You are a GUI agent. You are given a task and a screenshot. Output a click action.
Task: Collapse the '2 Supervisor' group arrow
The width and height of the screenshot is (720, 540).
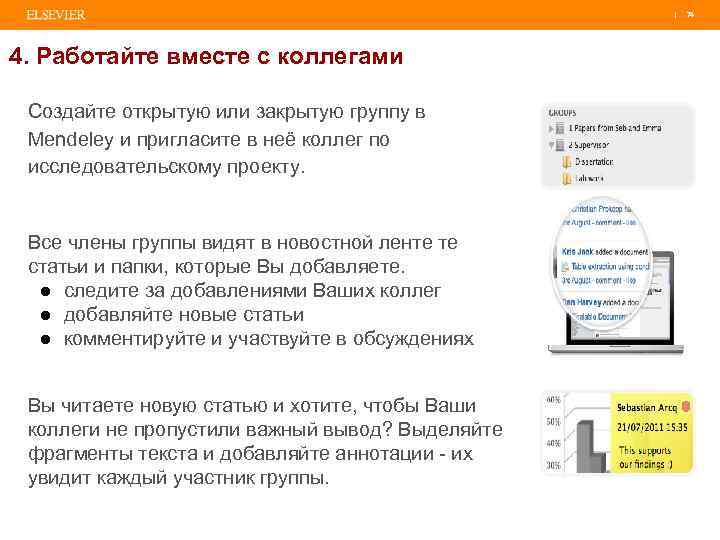click(551, 145)
